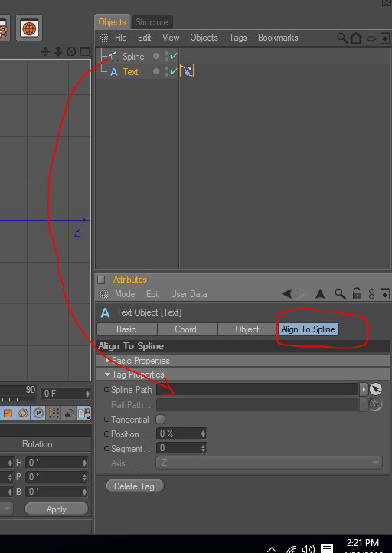Screen dimensions: 392x553
Task: Open the User Data menu
Action: click(x=188, y=294)
